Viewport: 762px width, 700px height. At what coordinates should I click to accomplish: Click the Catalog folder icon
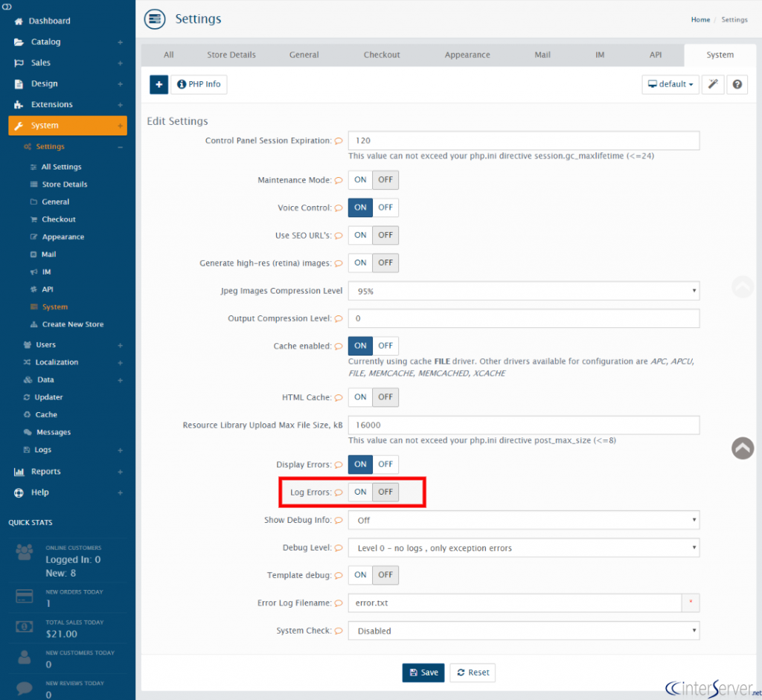click(x=19, y=42)
